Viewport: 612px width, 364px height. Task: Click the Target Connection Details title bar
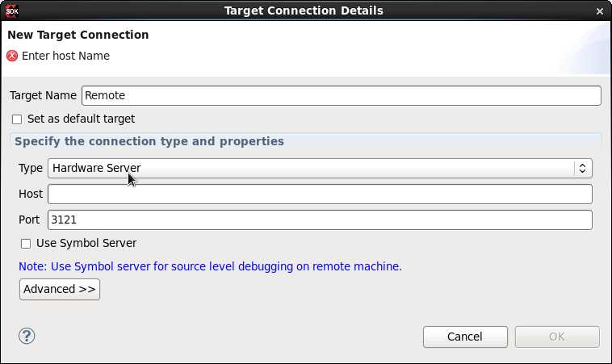point(304,10)
